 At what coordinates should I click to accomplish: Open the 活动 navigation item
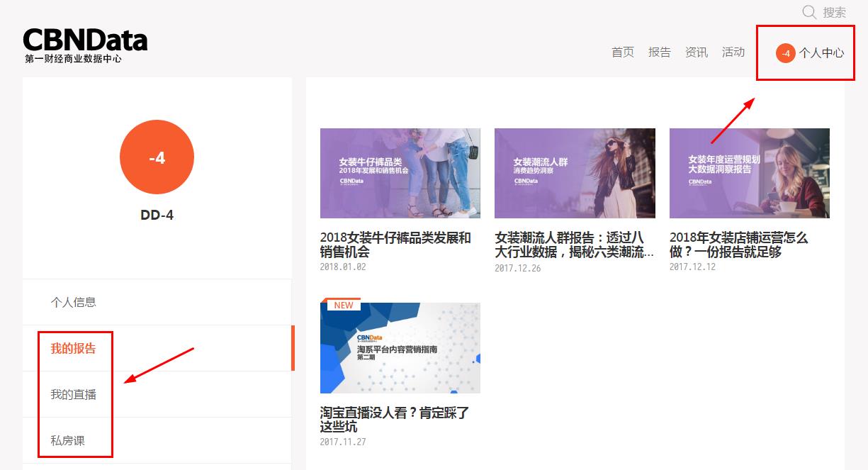[x=733, y=52]
